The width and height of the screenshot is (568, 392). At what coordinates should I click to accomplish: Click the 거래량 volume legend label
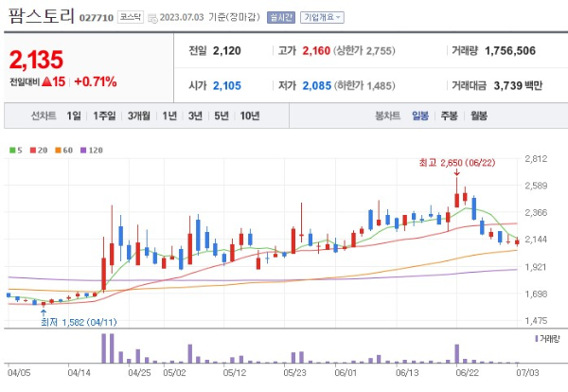point(549,339)
